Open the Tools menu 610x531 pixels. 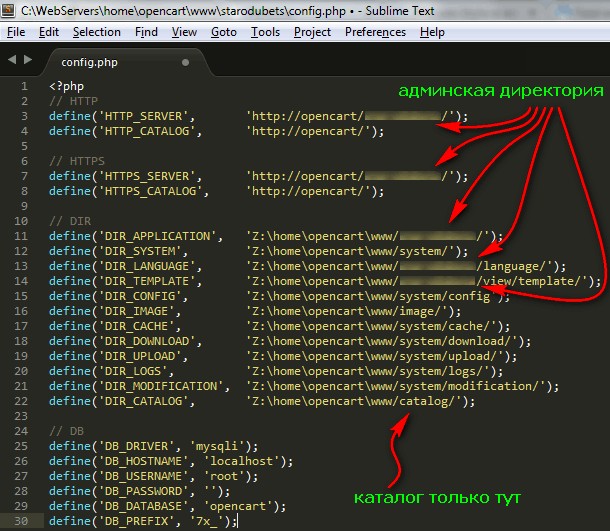tap(266, 32)
